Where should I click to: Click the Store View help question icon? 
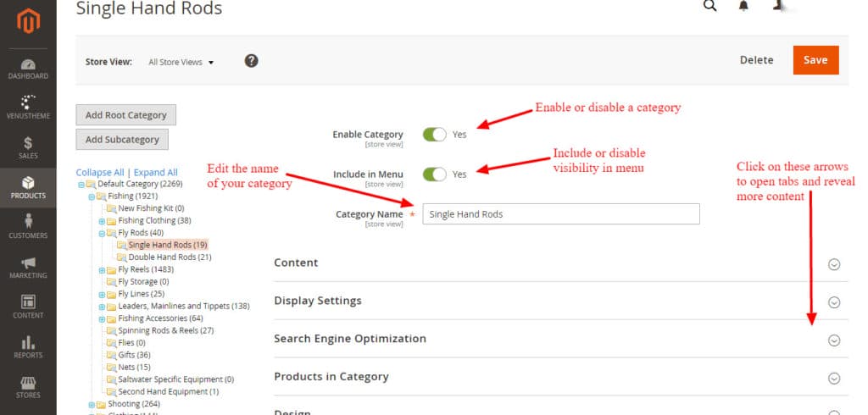(251, 61)
